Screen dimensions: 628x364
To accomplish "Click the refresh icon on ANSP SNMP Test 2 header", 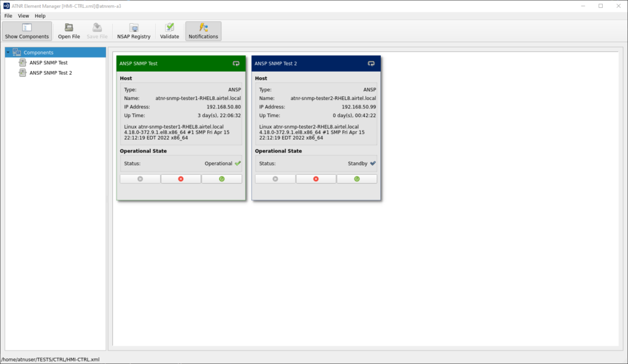I will click(x=371, y=63).
